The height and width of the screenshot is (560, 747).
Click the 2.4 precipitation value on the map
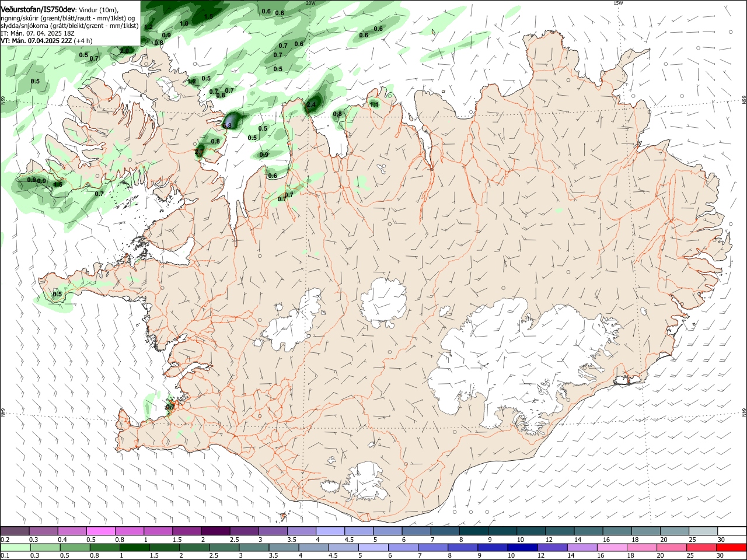pos(311,105)
